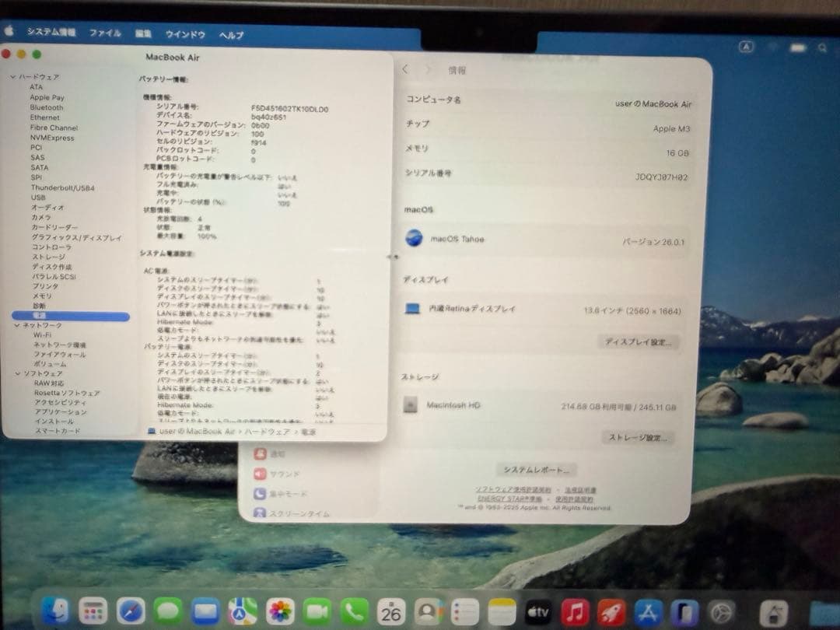
Task: Click the macOS Tahoe logo icon
Action: 412,236
